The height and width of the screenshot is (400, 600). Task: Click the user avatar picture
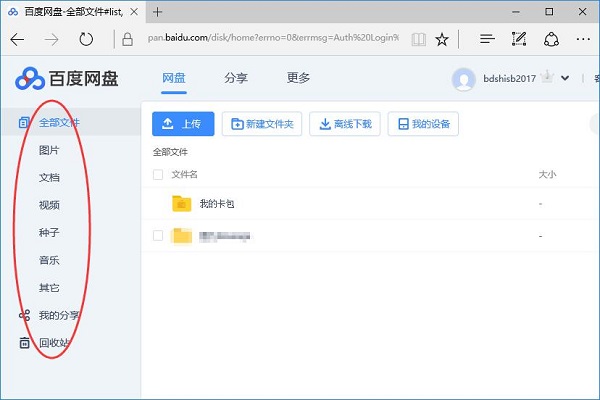(463, 79)
